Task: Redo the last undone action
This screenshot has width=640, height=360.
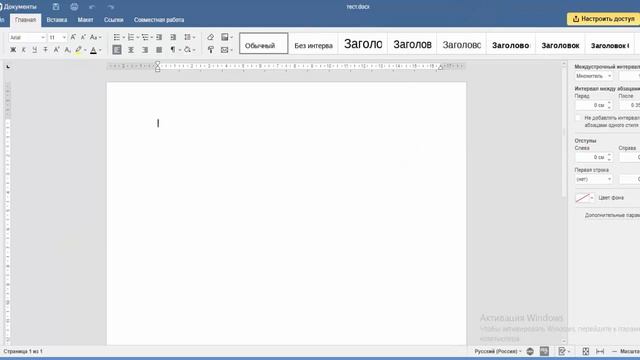Action: pyautogui.click(x=111, y=7)
